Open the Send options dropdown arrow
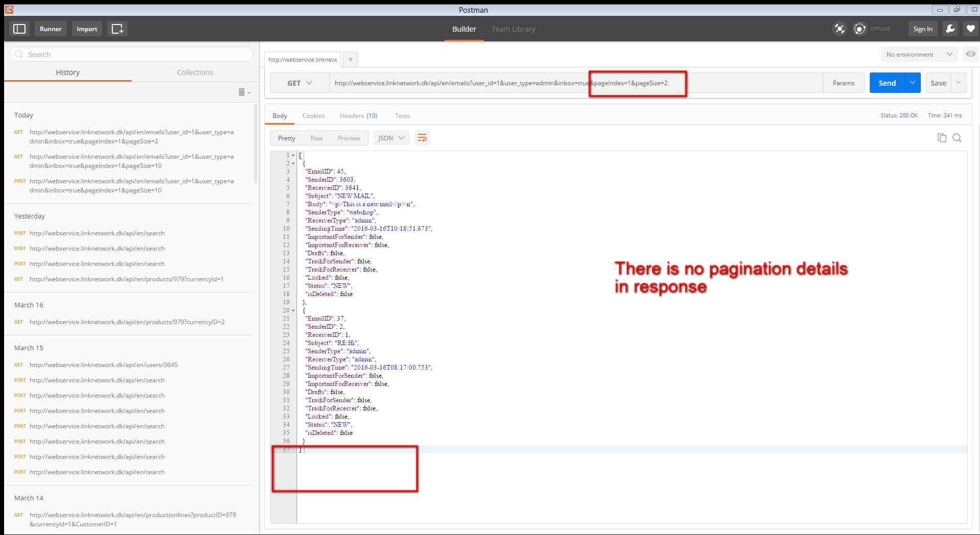The width and height of the screenshot is (980, 535). click(913, 83)
